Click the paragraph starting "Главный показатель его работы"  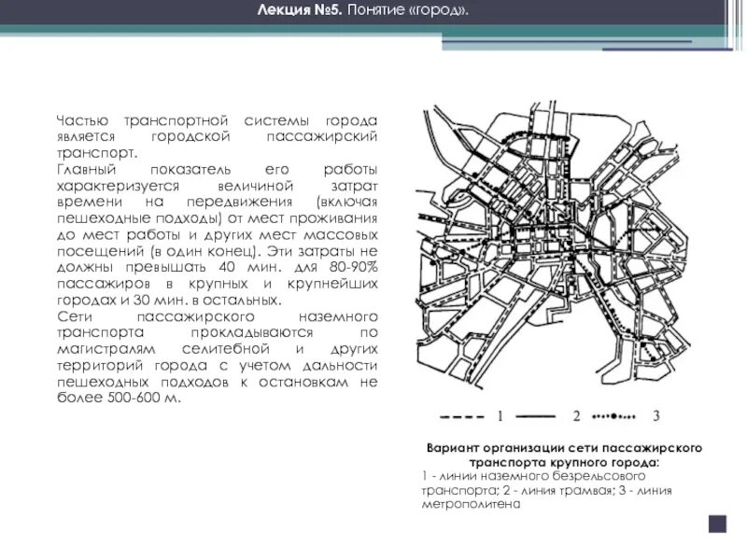217,235
